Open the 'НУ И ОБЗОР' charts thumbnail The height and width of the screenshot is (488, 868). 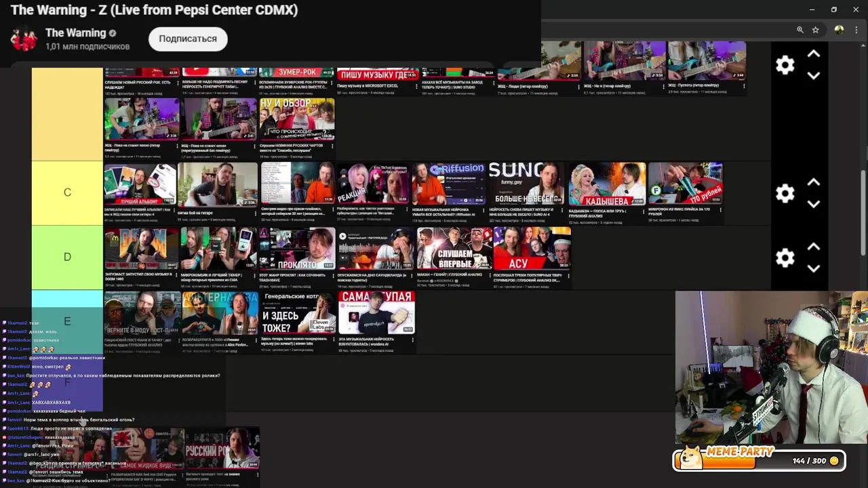click(297, 119)
